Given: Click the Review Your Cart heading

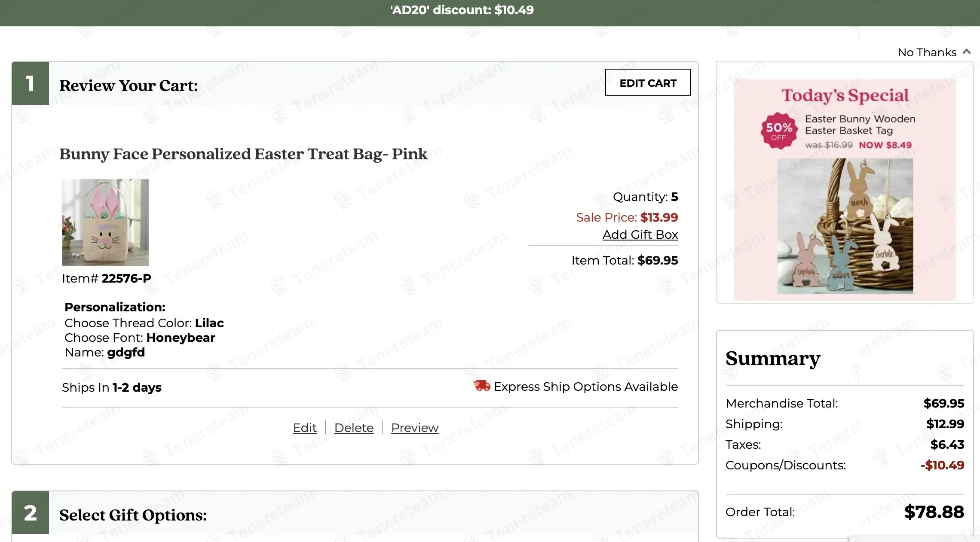Looking at the screenshot, I should 129,85.
